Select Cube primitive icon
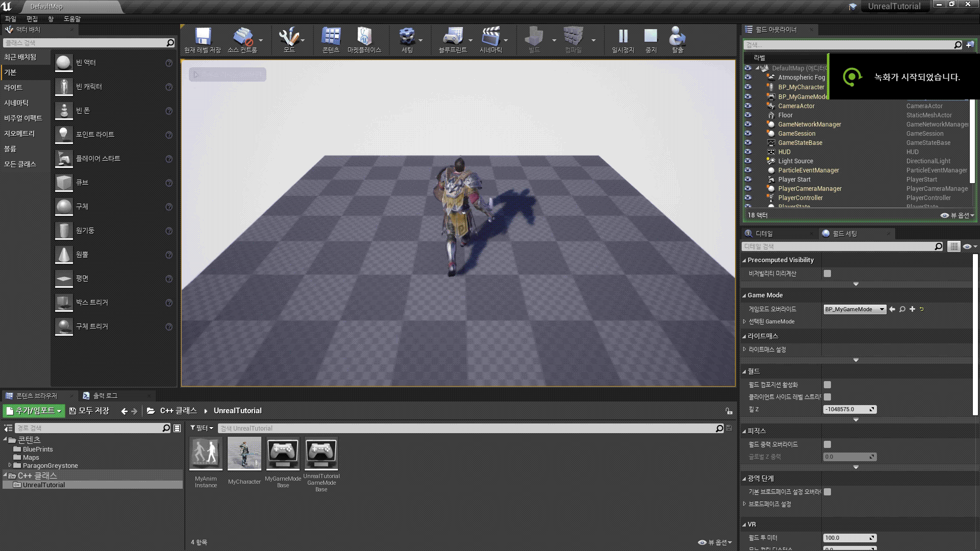This screenshot has height=551, width=980. coord(64,183)
